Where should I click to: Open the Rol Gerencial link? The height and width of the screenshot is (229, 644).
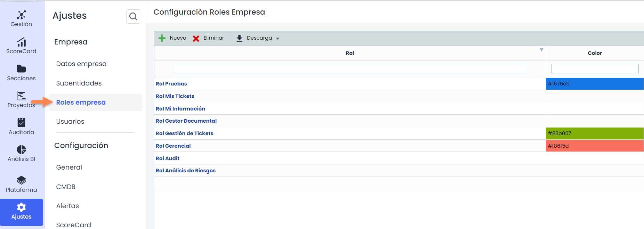pyautogui.click(x=173, y=146)
